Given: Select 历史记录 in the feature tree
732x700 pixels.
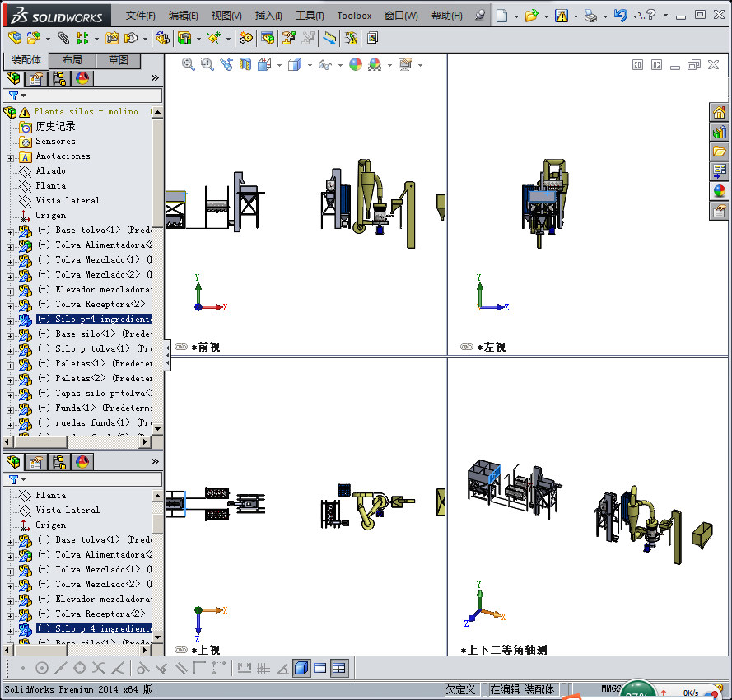Looking at the screenshot, I should pos(55,126).
